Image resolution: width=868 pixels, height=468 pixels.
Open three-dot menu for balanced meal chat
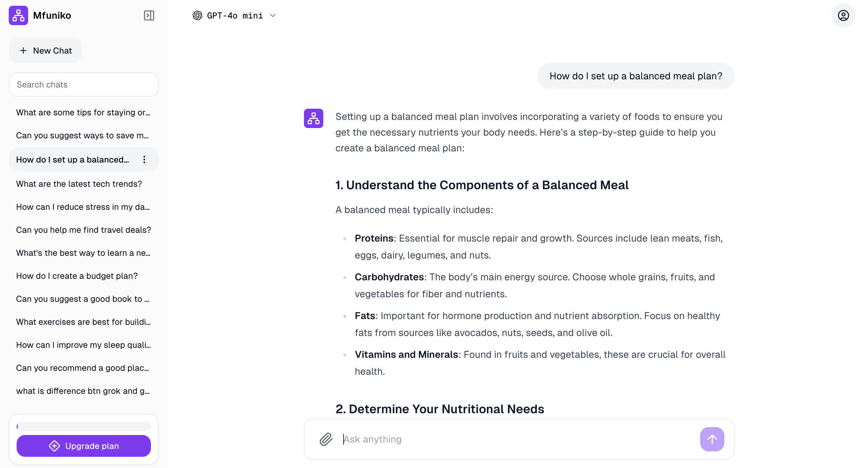(x=144, y=160)
